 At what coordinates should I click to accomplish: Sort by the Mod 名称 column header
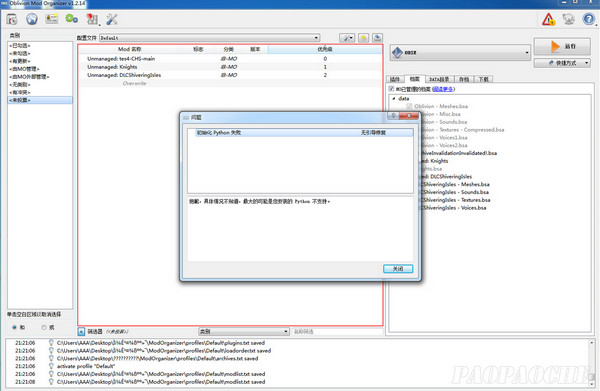[x=130, y=49]
